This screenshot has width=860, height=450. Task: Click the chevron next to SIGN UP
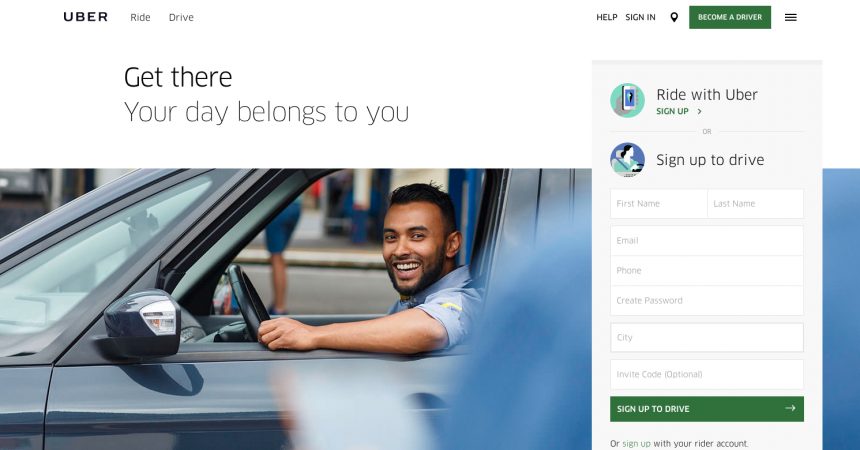click(699, 111)
